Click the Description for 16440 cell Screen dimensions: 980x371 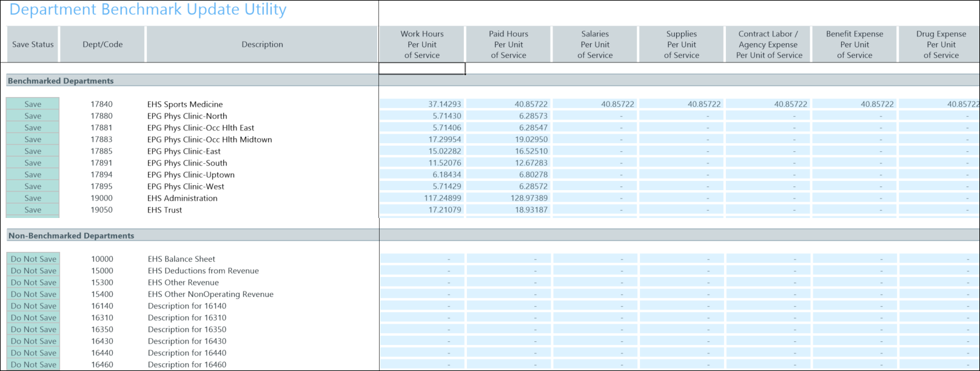click(x=187, y=353)
